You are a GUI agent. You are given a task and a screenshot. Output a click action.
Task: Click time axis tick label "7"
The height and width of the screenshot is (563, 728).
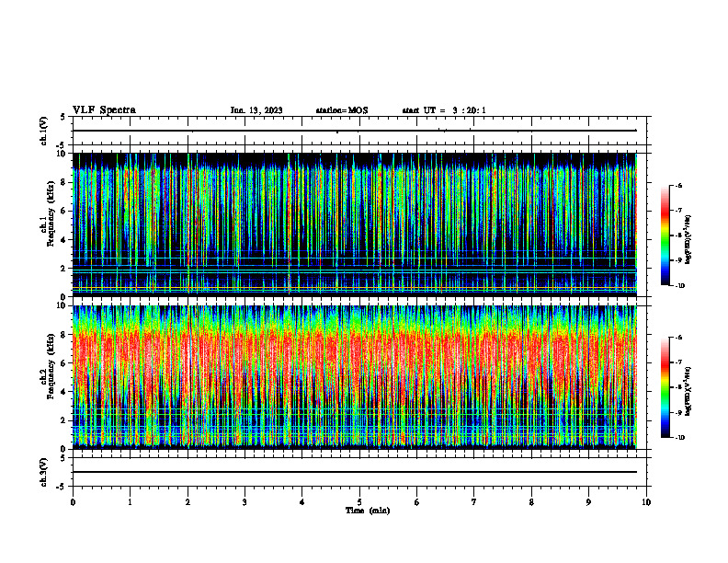coord(474,502)
